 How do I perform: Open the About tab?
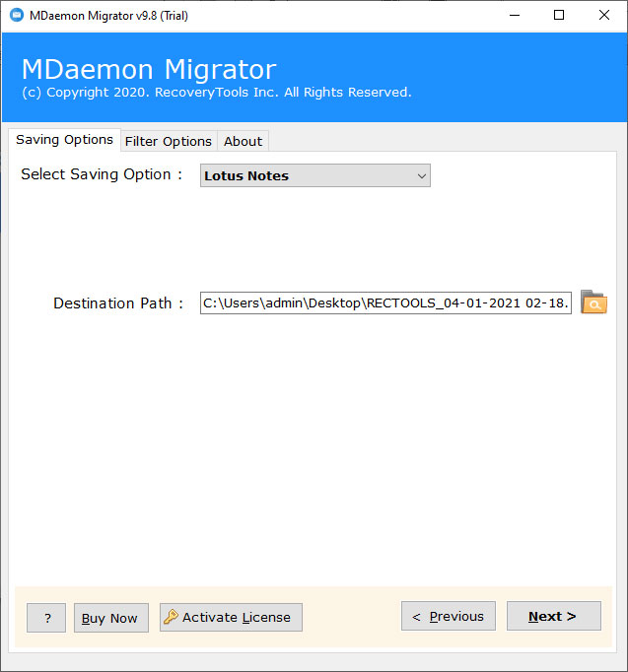244,141
